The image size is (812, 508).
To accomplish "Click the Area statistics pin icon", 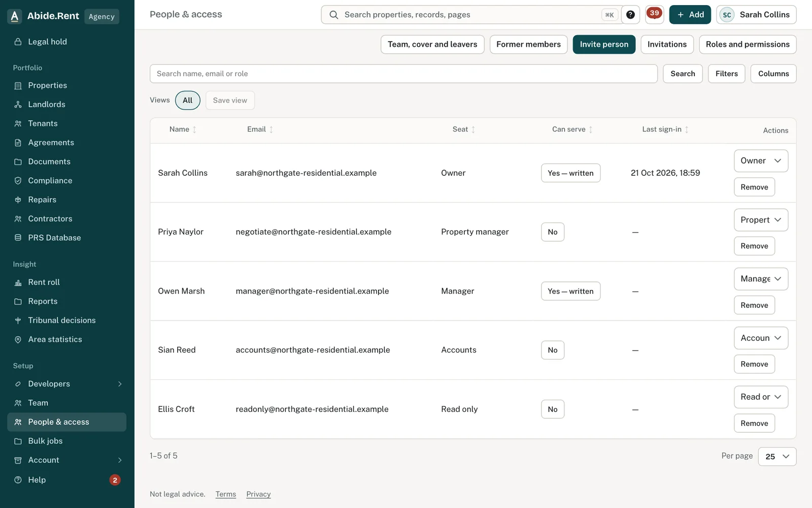I will point(18,339).
